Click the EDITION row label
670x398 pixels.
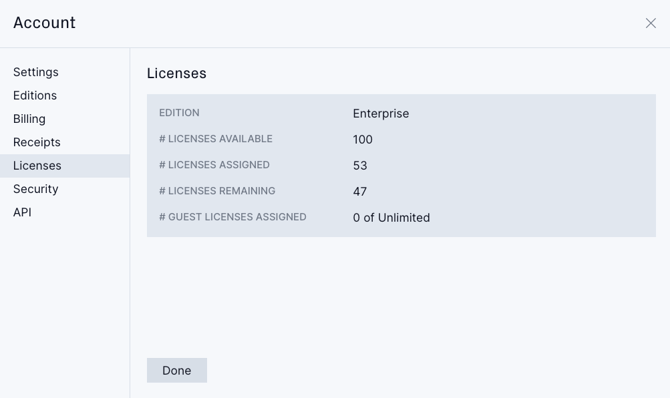click(x=179, y=113)
